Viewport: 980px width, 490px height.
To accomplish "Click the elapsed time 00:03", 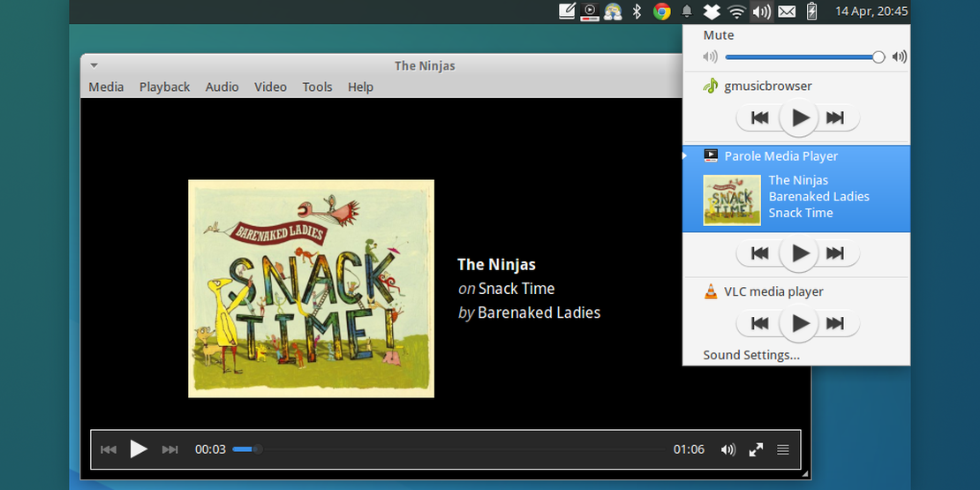I will click(210, 449).
